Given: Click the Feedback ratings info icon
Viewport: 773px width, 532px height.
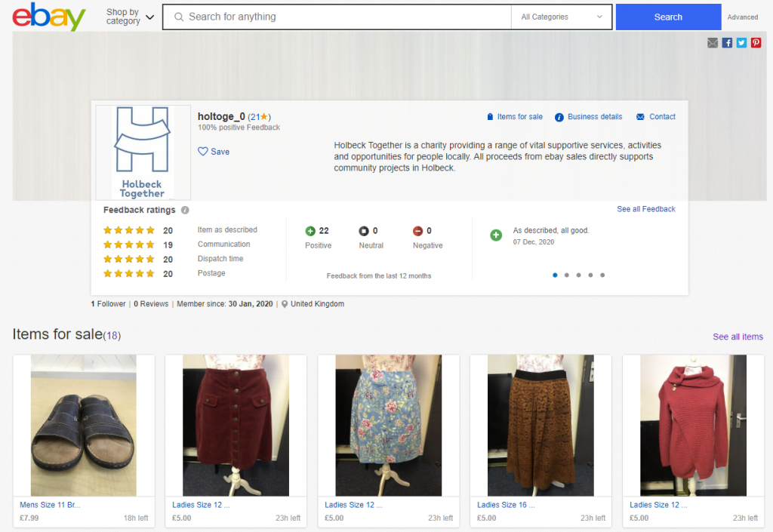Looking at the screenshot, I should 185,210.
